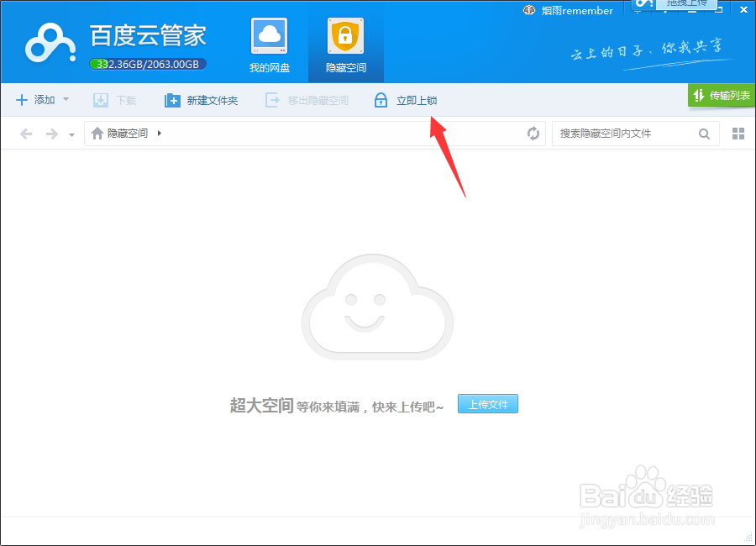Open the 我的网盘 tab

click(270, 46)
